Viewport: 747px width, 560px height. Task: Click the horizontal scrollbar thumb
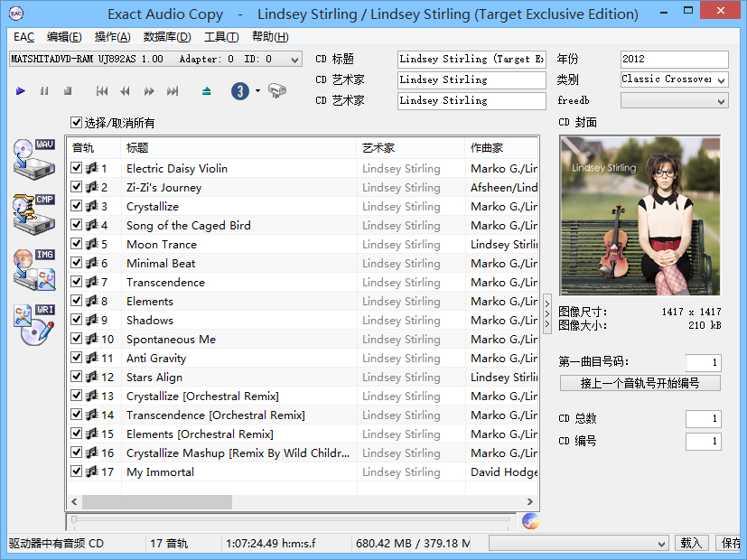(x=157, y=501)
